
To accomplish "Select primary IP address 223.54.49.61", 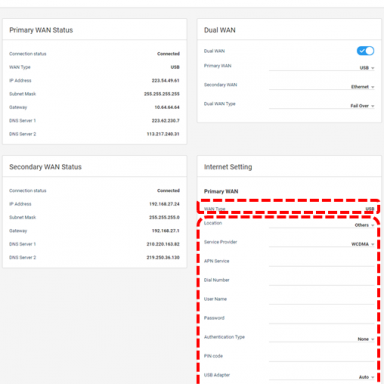I will pyautogui.click(x=165, y=80).
